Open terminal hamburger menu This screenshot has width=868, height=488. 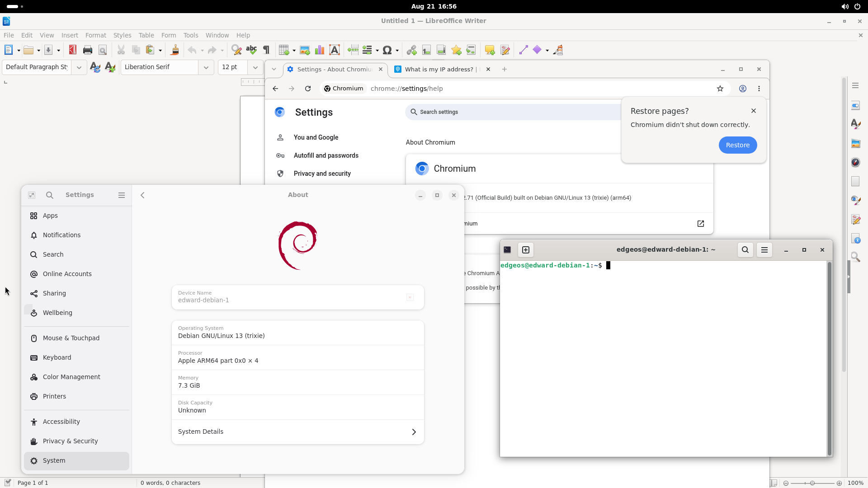pos(764,250)
